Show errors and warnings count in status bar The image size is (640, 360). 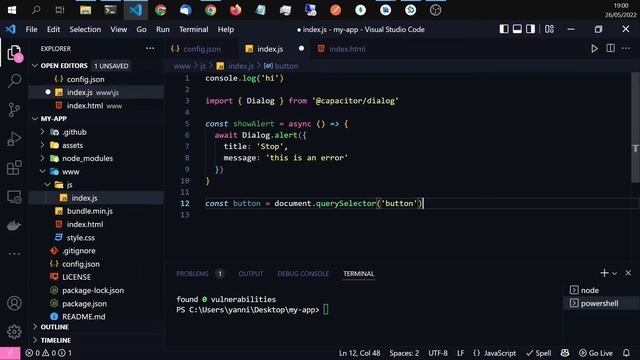(49, 353)
